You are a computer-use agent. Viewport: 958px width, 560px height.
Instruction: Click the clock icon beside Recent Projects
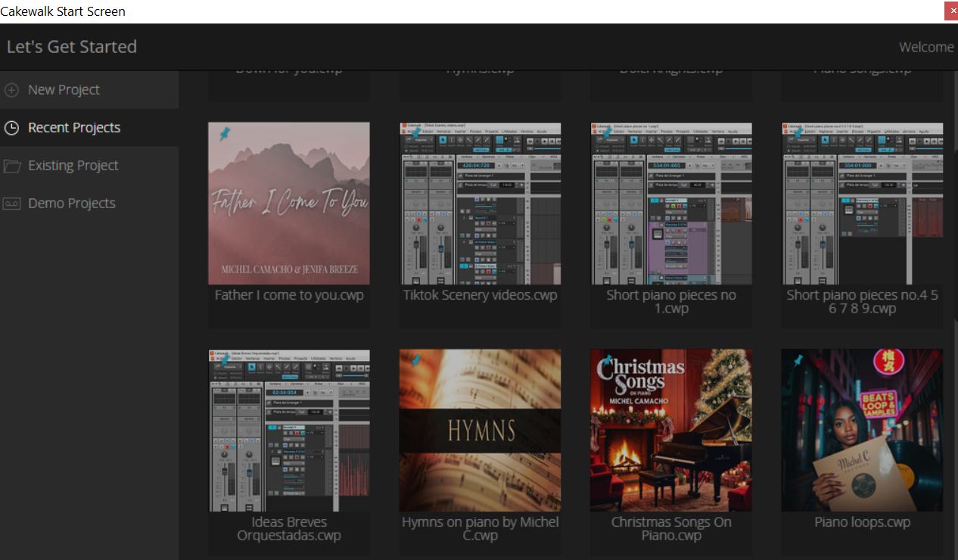11,128
